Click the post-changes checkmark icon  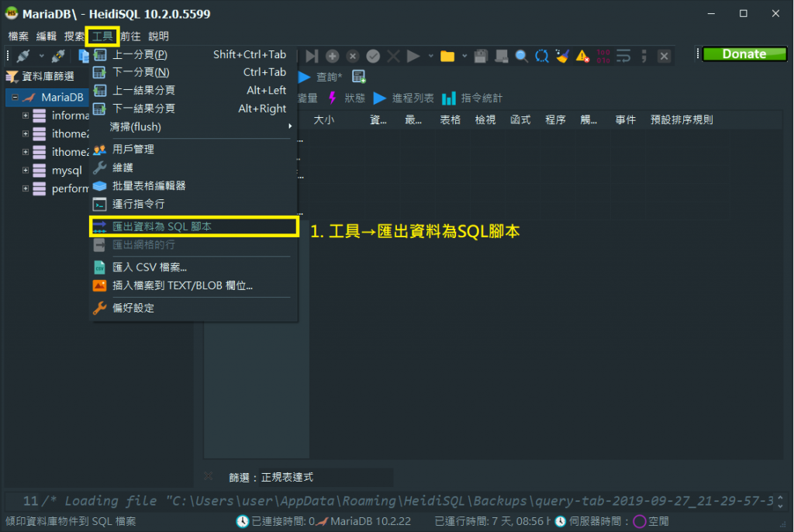click(x=373, y=56)
